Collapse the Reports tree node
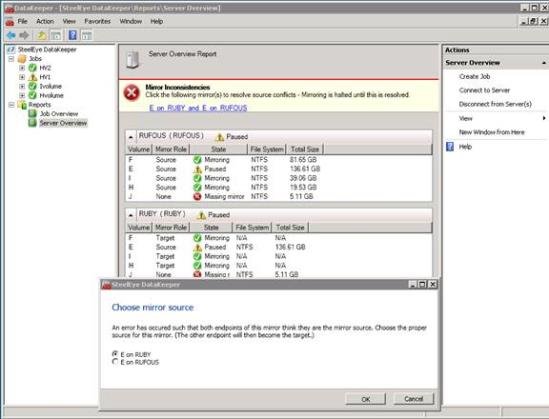 click(x=11, y=104)
